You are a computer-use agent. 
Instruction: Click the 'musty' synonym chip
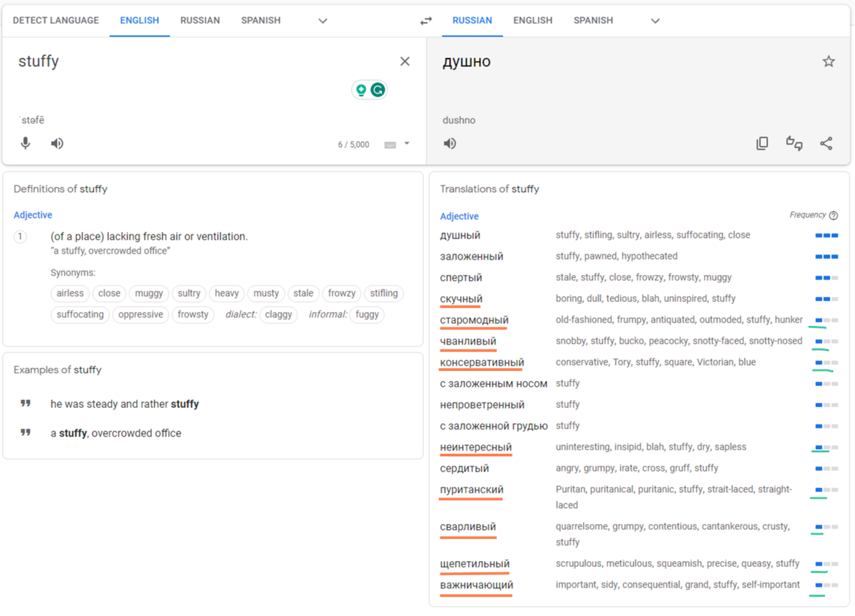tap(266, 293)
